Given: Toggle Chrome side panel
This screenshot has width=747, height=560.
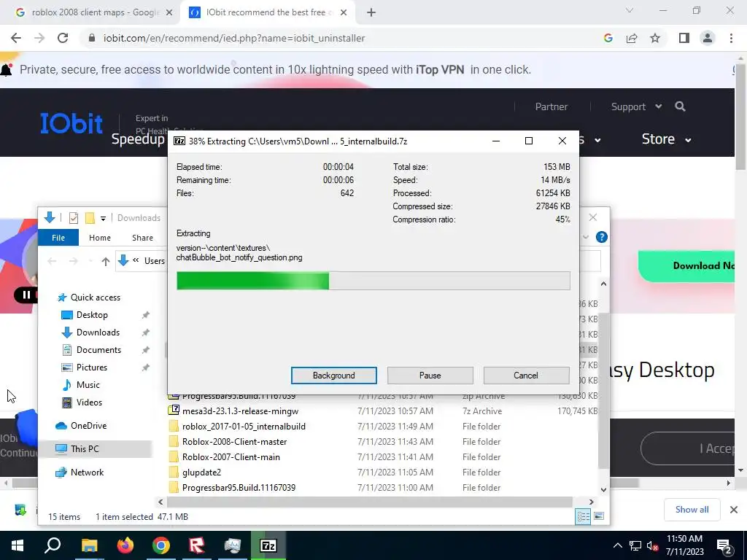Looking at the screenshot, I should pos(684,38).
